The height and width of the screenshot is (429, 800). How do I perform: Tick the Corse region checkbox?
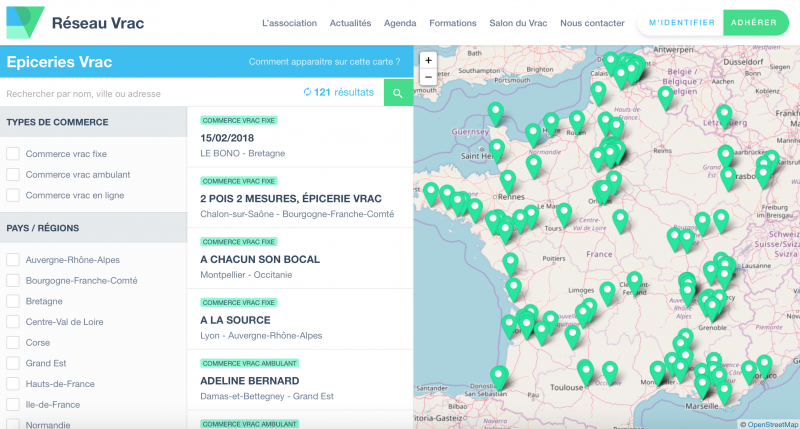pyautogui.click(x=13, y=342)
